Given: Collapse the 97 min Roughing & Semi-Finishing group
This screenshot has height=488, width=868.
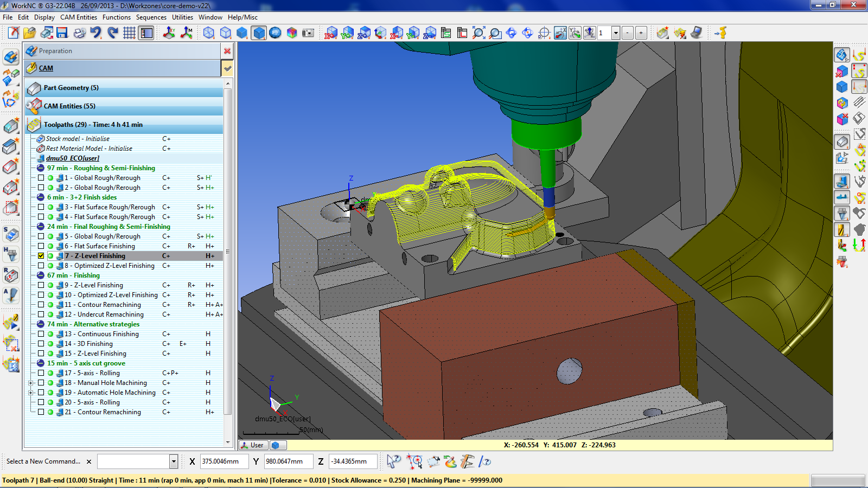Looking at the screenshot, I should (41, 168).
